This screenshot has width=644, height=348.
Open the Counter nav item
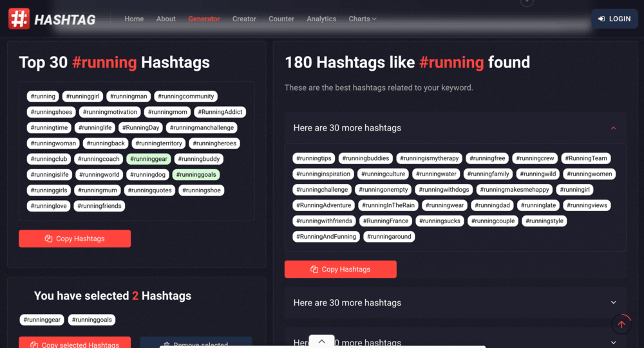tap(281, 19)
